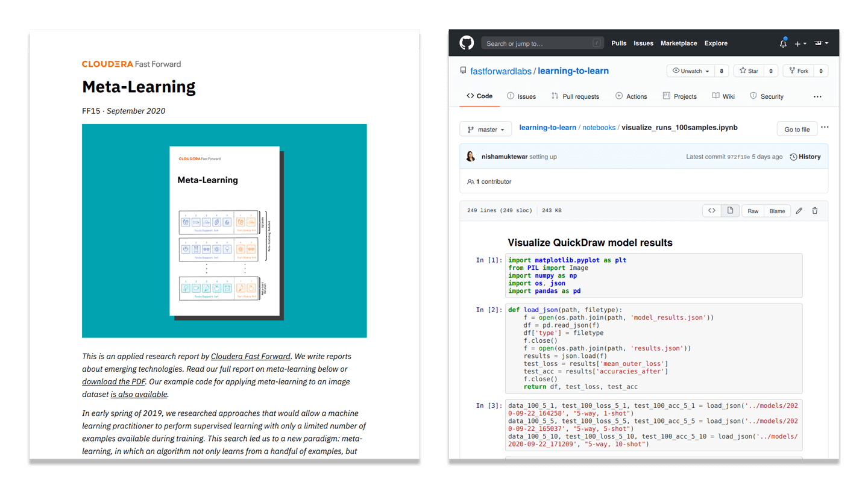
Task: Open the learning-to-learn repository title link
Action: [x=573, y=71]
